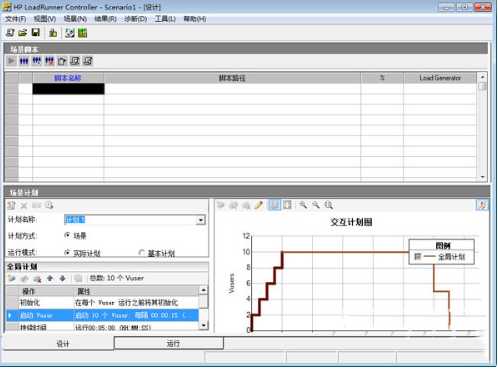Move action up with the up arrow icon

(50, 278)
